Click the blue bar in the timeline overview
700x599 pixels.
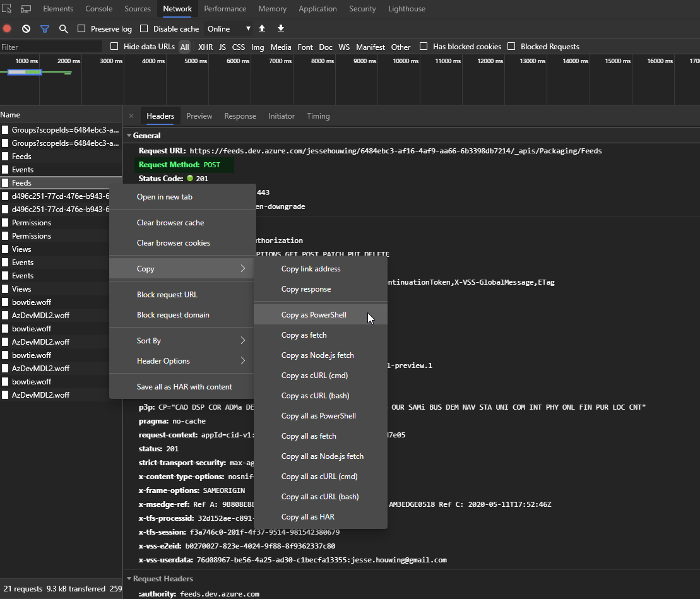tap(25, 72)
